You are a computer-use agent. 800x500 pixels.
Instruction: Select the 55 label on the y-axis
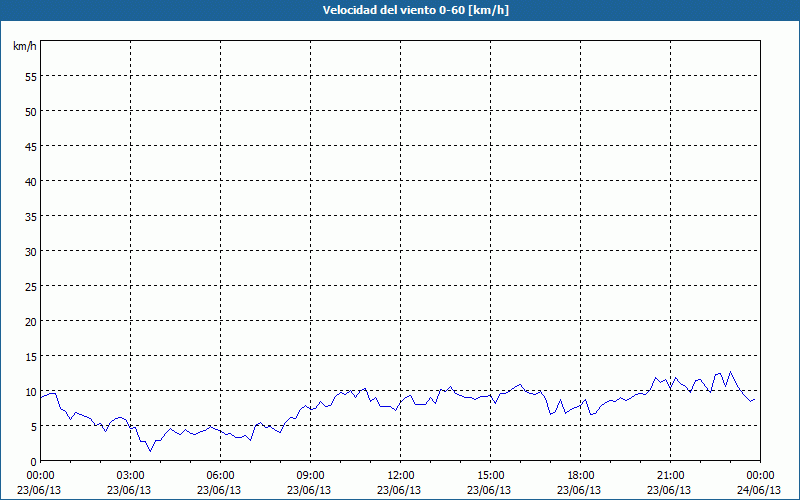click(x=30, y=76)
